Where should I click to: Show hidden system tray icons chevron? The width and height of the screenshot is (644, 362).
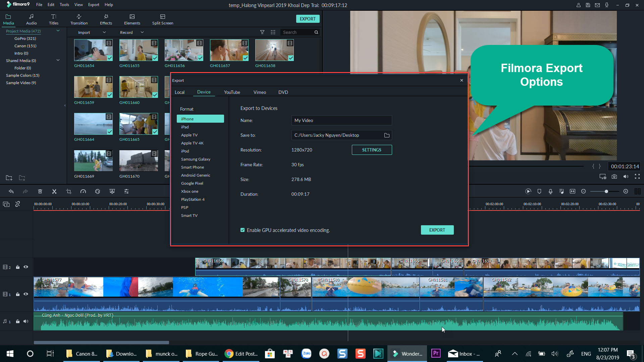[x=515, y=354]
